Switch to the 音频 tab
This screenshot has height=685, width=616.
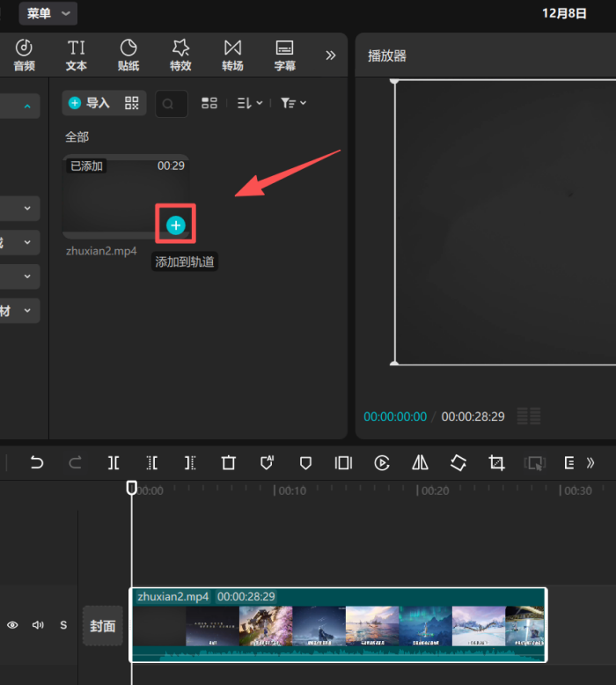coord(24,55)
